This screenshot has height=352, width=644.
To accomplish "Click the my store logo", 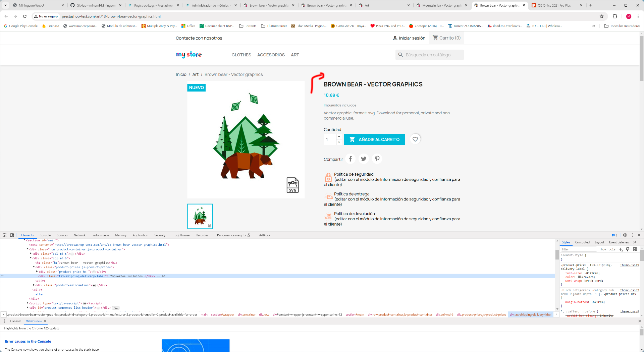I will point(189,55).
